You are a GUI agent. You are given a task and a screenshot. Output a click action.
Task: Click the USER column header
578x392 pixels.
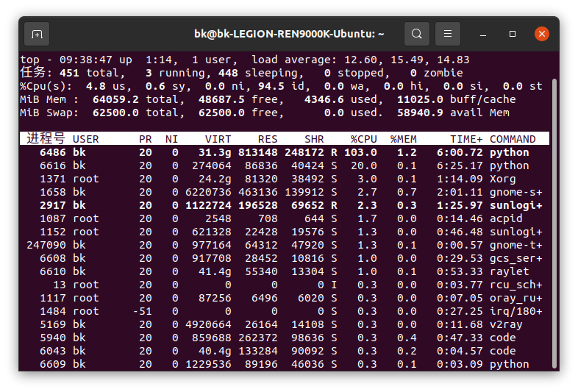tap(85, 139)
